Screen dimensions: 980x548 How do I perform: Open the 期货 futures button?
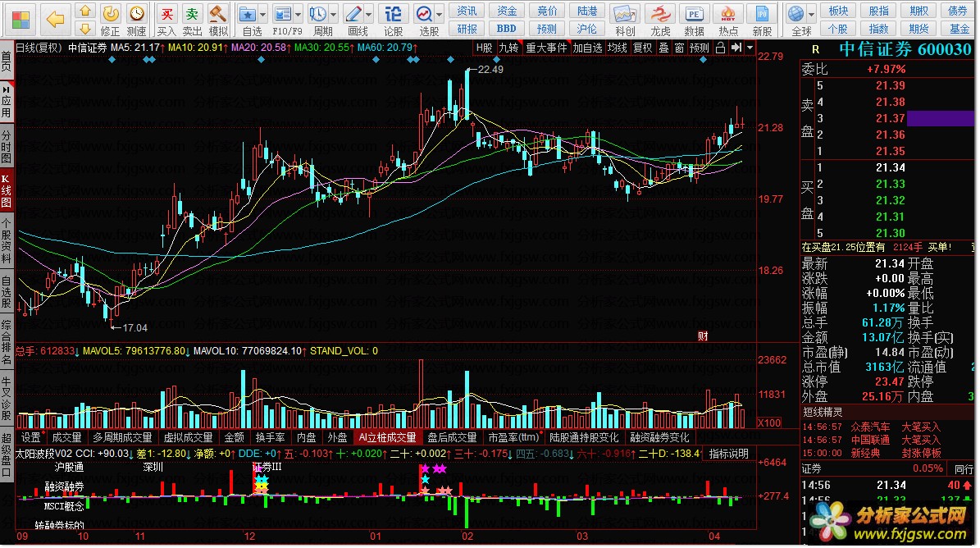918,29
